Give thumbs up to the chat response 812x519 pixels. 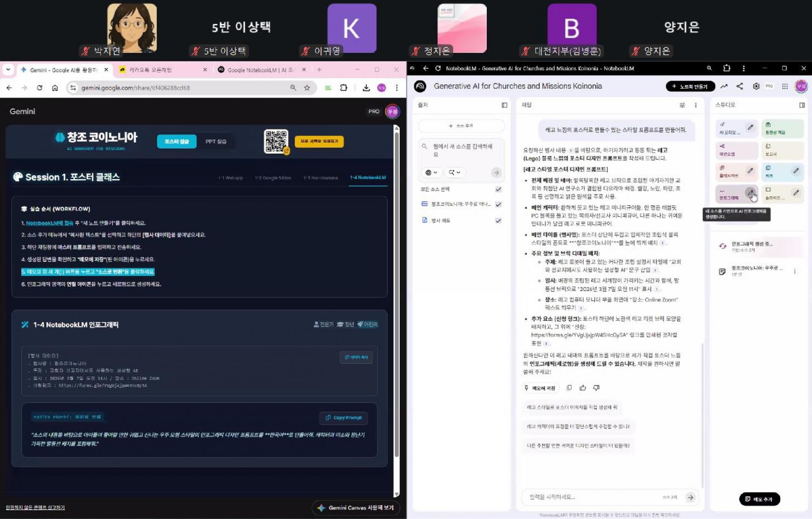click(x=583, y=388)
